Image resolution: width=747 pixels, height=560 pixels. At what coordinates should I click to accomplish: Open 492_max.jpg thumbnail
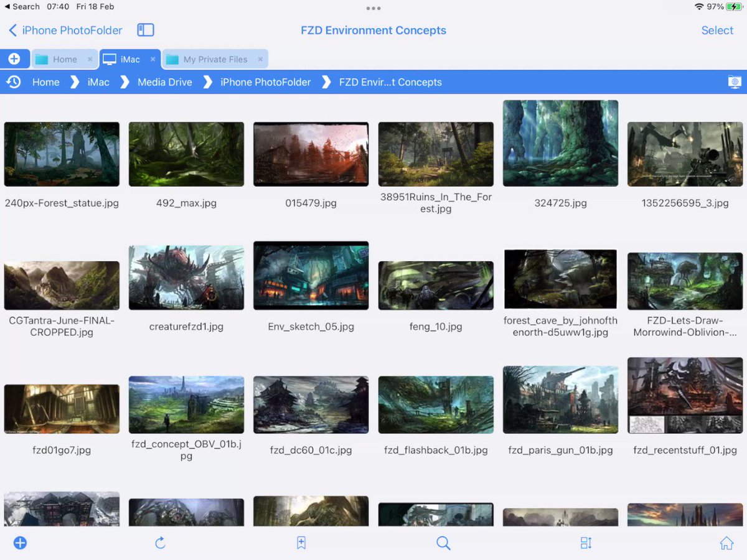tap(186, 154)
